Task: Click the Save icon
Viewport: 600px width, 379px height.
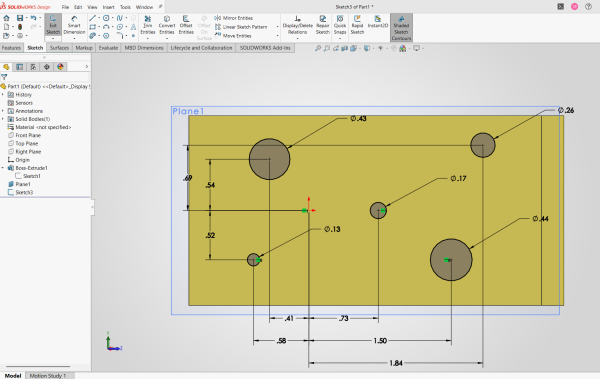Action: pyautogui.click(x=20, y=18)
